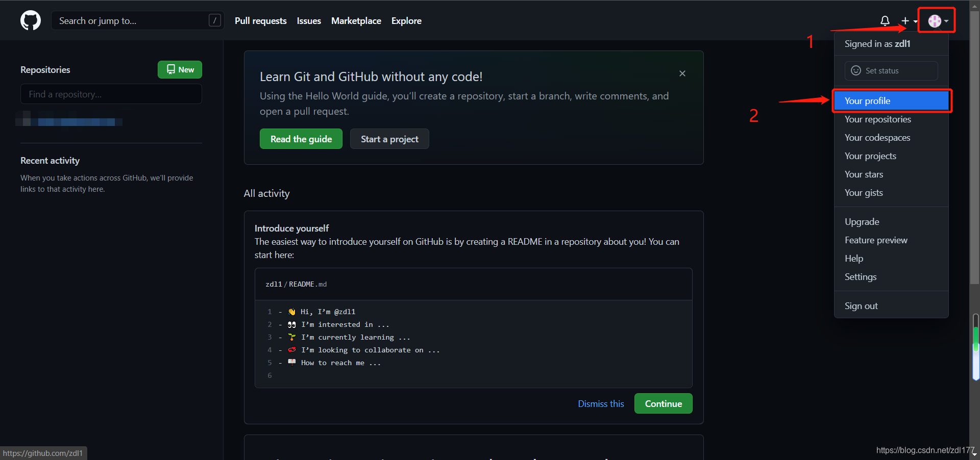Open the plus create-new dropdown
This screenshot has width=980, height=460.
(x=909, y=21)
